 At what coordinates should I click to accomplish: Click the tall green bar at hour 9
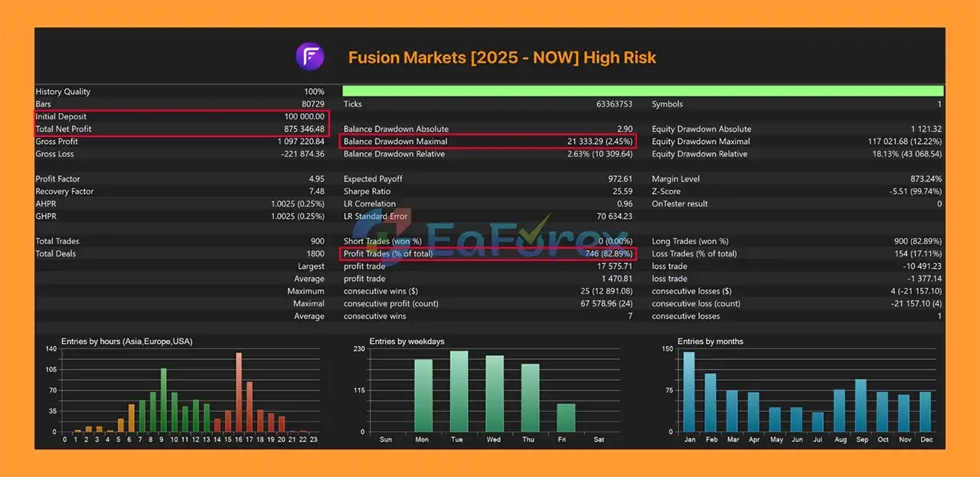coord(164,400)
